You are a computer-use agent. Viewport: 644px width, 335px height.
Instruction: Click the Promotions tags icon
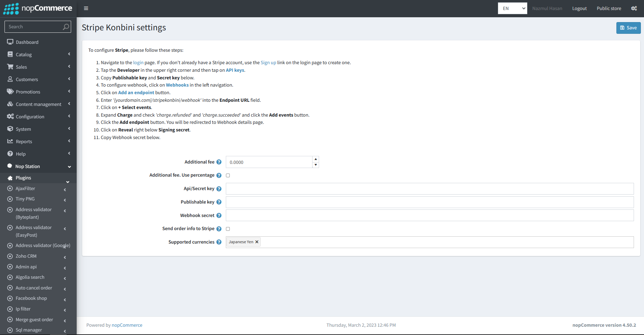click(x=10, y=92)
